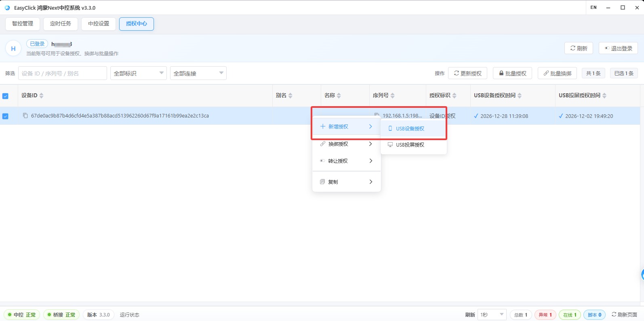Screen dimensions: 644x321
Task: Sort by 名称 using its sort arrows
Action: click(x=339, y=96)
